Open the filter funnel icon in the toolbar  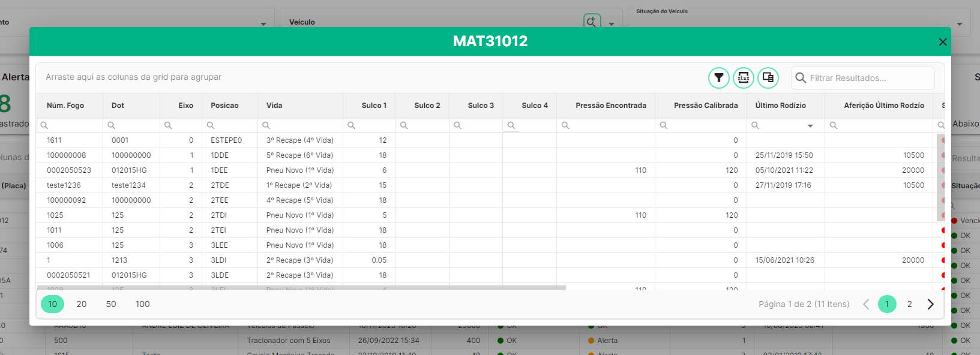pos(719,78)
